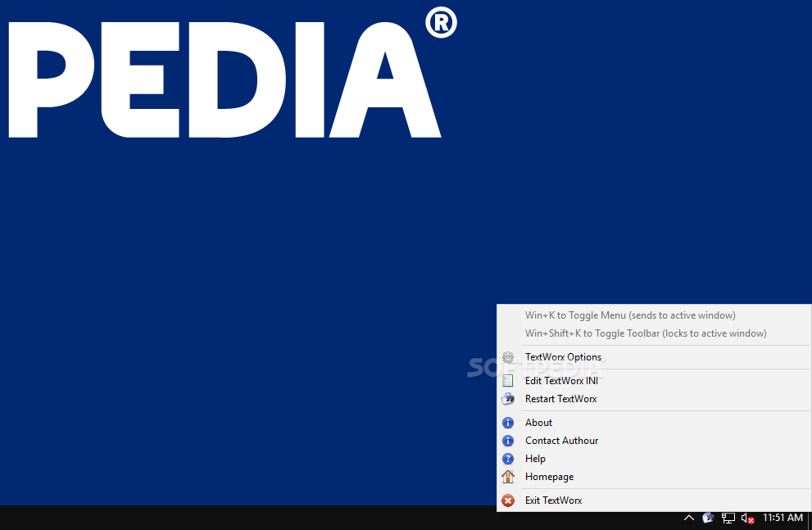
Task: Click the info icon beside Contact Authour
Action: click(508, 441)
